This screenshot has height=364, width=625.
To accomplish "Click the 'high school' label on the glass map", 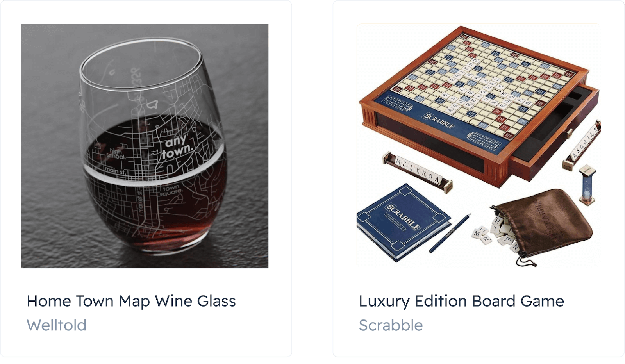I will tap(116, 154).
